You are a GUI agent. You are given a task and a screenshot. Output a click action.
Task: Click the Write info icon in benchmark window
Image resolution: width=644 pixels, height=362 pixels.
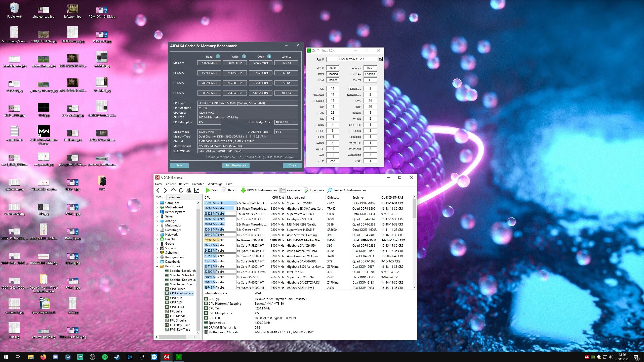[x=244, y=56]
